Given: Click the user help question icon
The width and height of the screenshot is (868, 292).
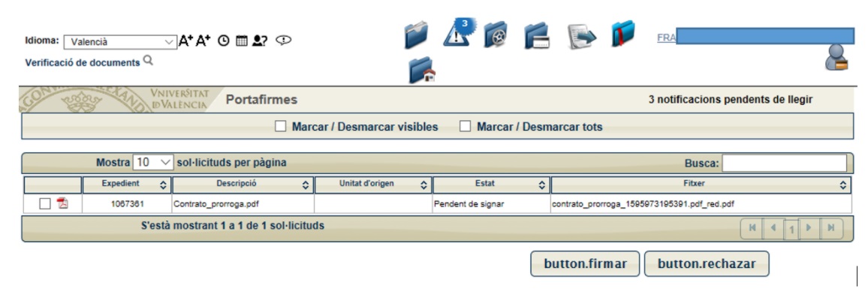Looking at the screenshot, I should (x=261, y=41).
